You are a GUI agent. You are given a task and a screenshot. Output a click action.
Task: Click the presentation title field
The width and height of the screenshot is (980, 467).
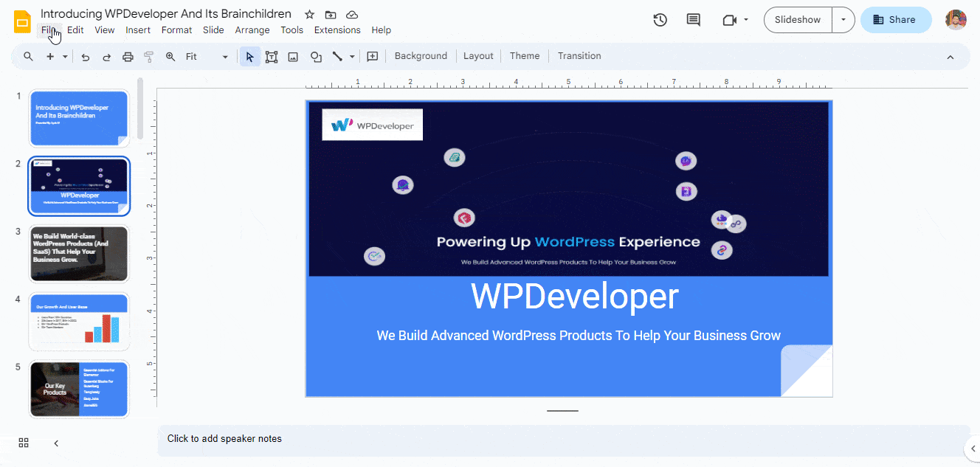[x=166, y=14]
